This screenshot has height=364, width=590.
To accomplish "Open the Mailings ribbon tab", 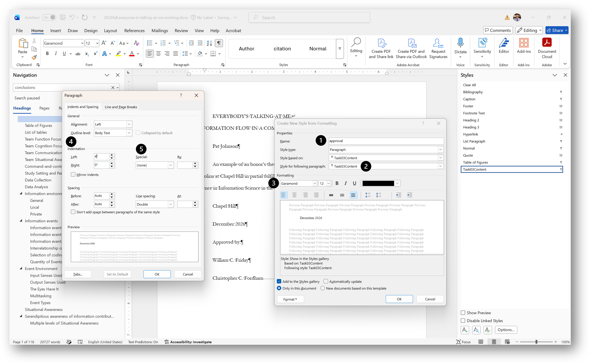I will coord(159,31).
